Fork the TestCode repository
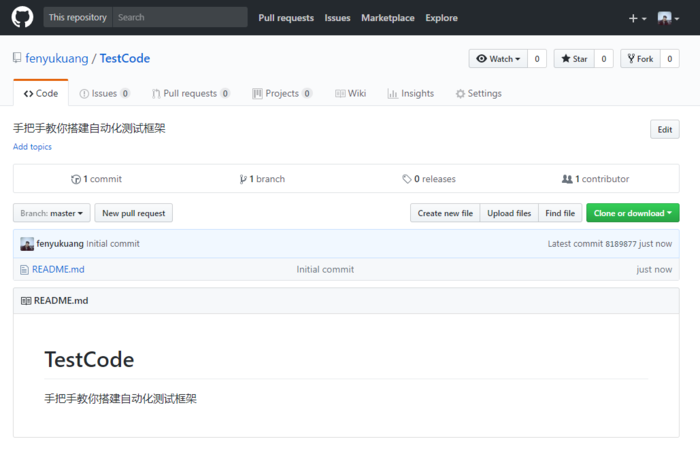Image resolution: width=700 pixels, height=454 pixels. 639,59
